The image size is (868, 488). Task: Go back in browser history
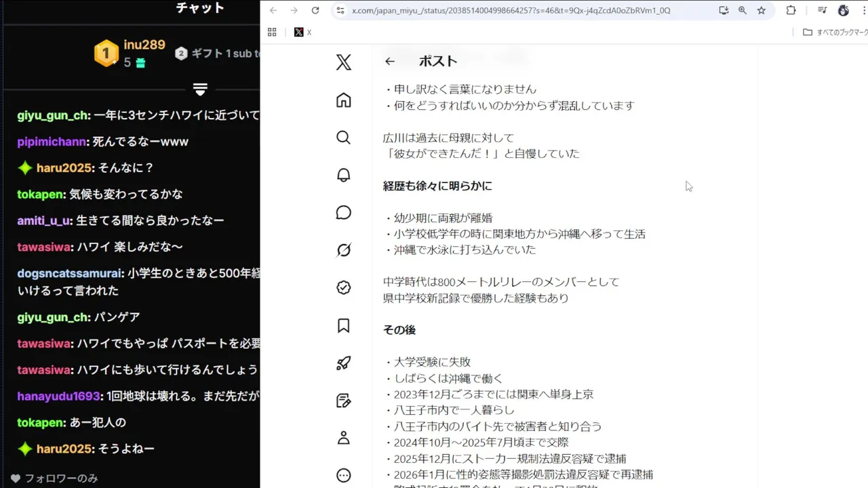[x=273, y=10]
